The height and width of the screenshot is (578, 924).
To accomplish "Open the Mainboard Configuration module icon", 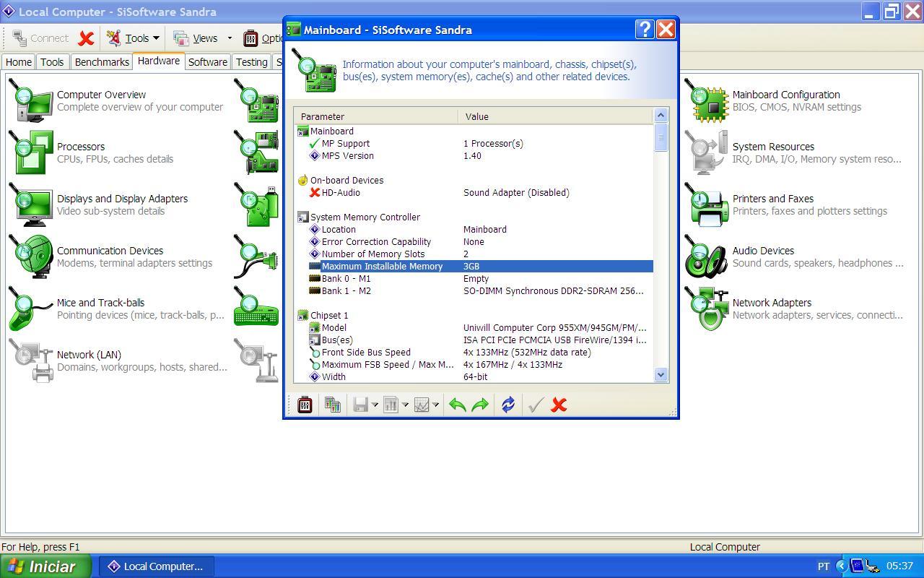I will pos(706,101).
